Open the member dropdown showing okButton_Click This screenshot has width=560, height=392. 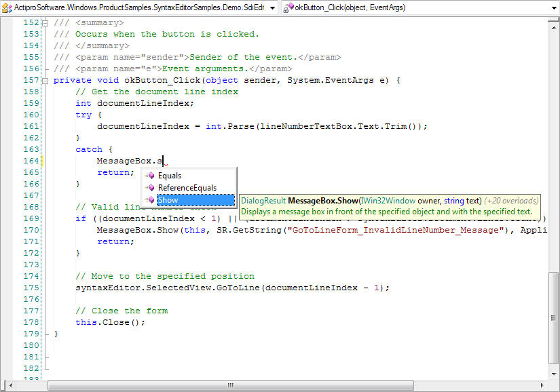pyautogui.click(x=421, y=7)
